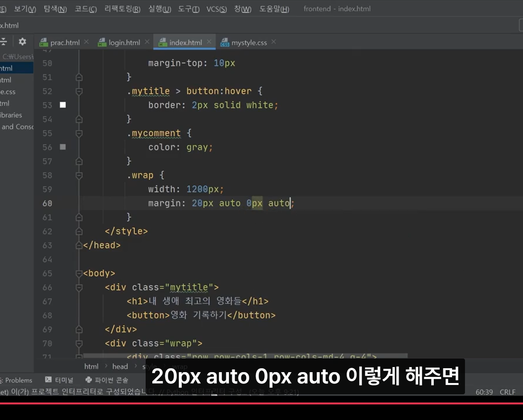This screenshot has width=523, height=420.
Task: Switch to the login.html tab
Action: [124, 42]
